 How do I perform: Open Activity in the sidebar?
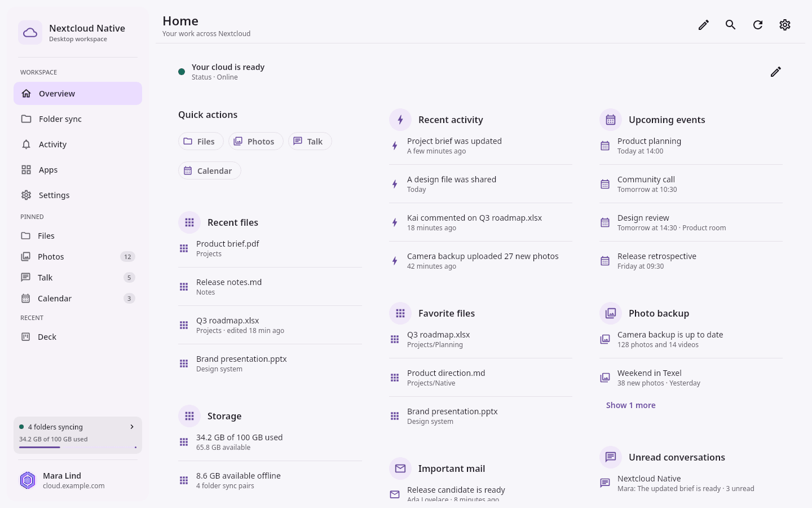pos(78,144)
